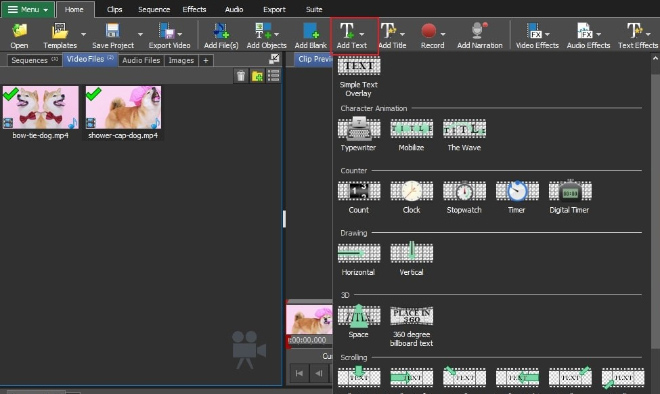660x394 pixels.
Task: Toggle list view in media bin
Action: 274,76
